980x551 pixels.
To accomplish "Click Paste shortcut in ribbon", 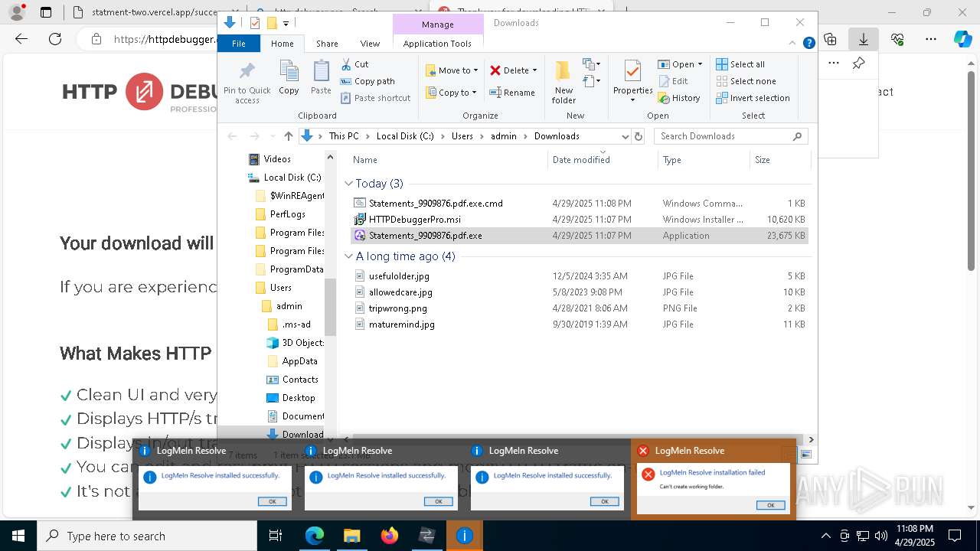I will pyautogui.click(x=375, y=98).
